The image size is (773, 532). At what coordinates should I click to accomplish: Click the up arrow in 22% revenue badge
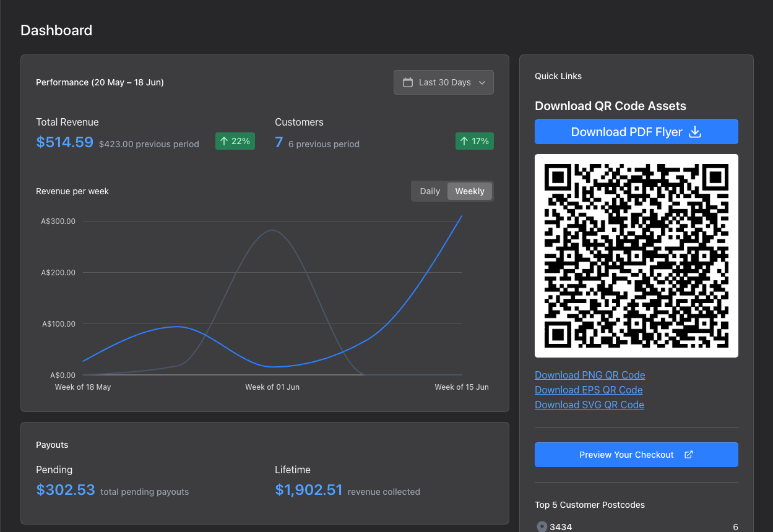(x=224, y=141)
